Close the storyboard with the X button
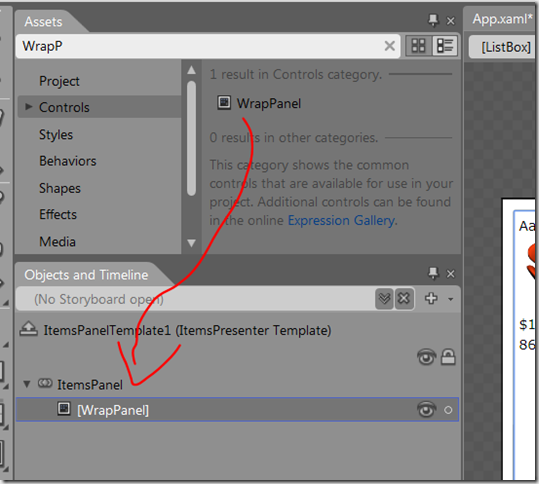Image resolution: width=539 pixels, height=484 pixels. [404, 298]
